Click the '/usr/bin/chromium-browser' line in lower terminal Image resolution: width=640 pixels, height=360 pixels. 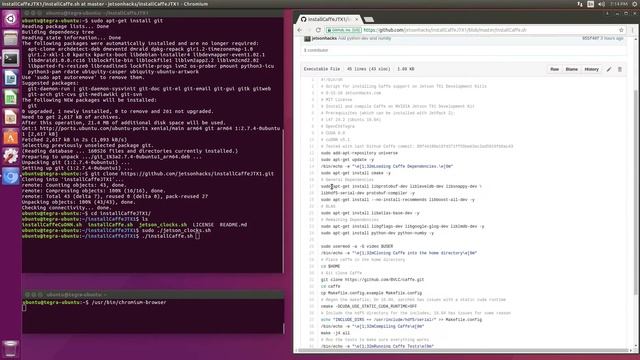tap(94, 302)
